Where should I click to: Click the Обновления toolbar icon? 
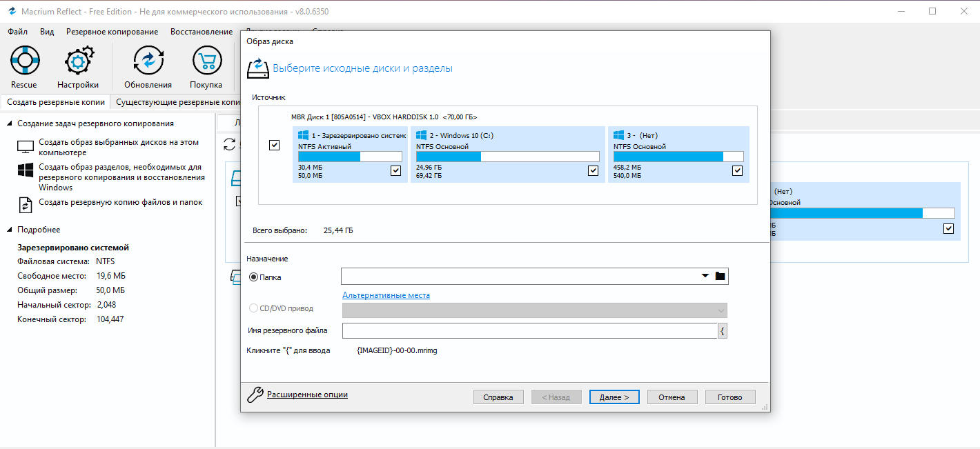148,61
